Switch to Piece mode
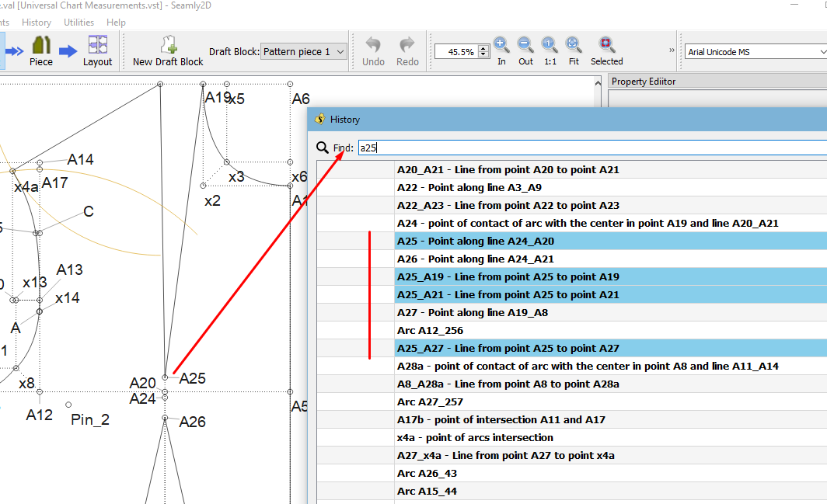The height and width of the screenshot is (504, 827). tap(40, 51)
